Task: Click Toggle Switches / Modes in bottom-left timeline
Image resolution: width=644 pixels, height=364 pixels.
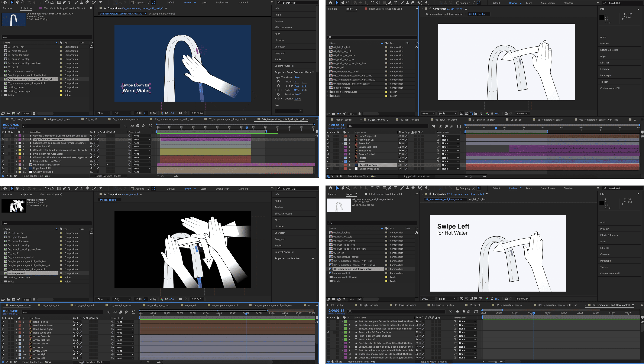Action: click(91, 362)
